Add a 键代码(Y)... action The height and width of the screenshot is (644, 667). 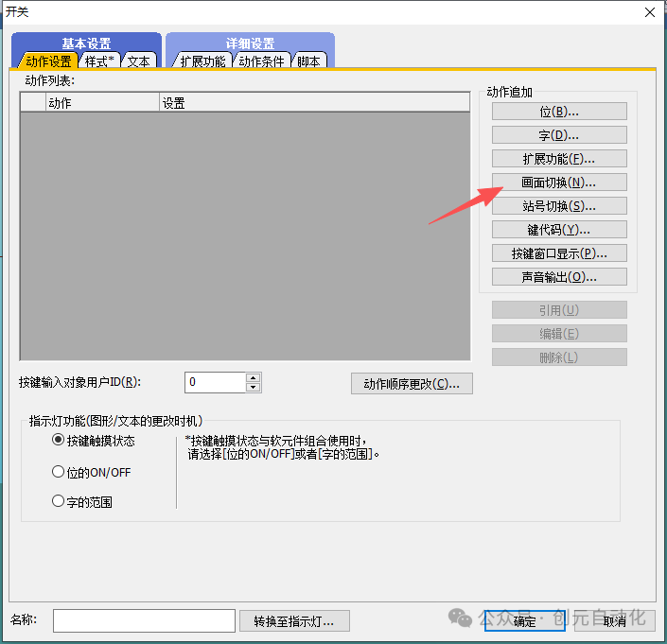(559, 230)
